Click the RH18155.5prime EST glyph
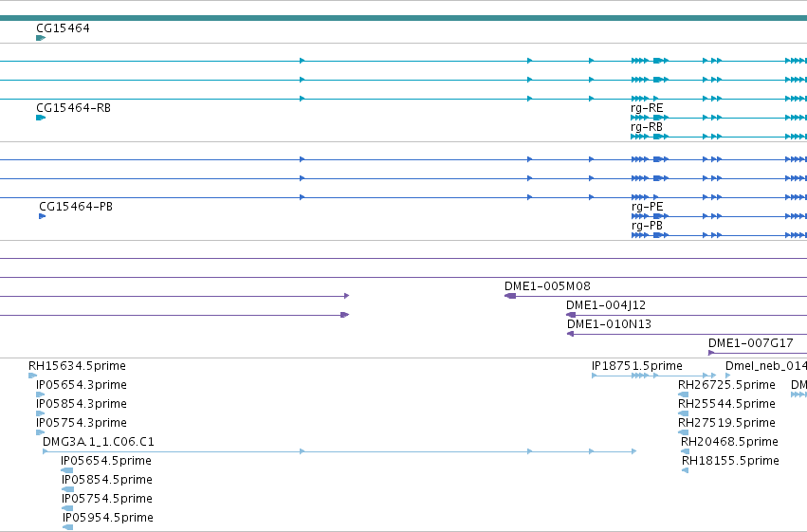This screenshot has height=532, width=807. tap(685, 470)
